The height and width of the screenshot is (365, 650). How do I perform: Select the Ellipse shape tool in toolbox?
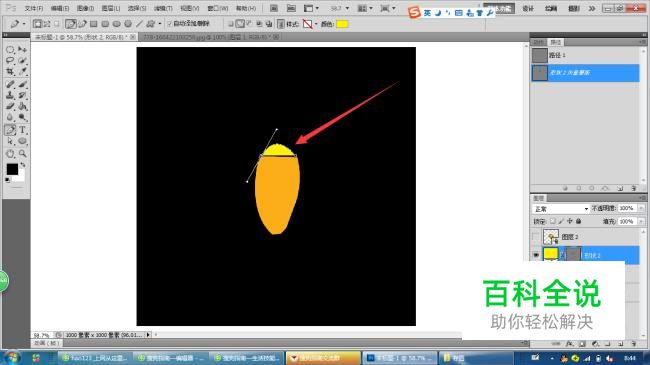(x=22, y=141)
